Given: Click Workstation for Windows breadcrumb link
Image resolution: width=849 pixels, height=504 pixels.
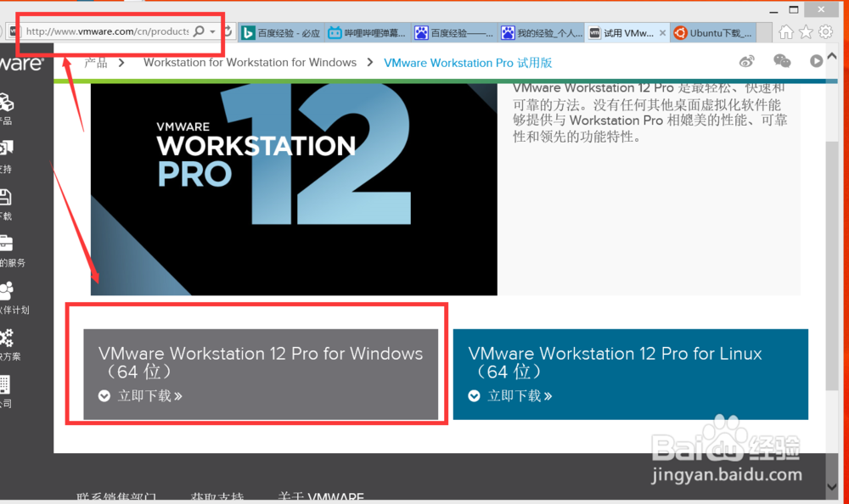Looking at the screenshot, I should (x=250, y=63).
